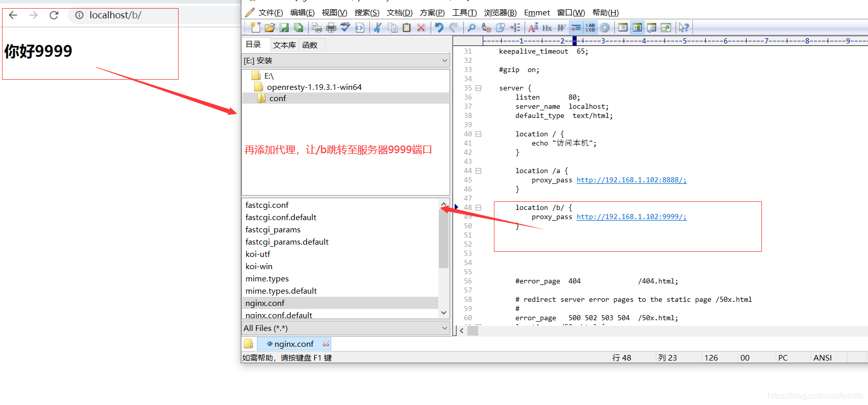The height and width of the screenshot is (405, 868).
Task: Click the column ruler position marker
Action: pyautogui.click(x=574, y=40)
